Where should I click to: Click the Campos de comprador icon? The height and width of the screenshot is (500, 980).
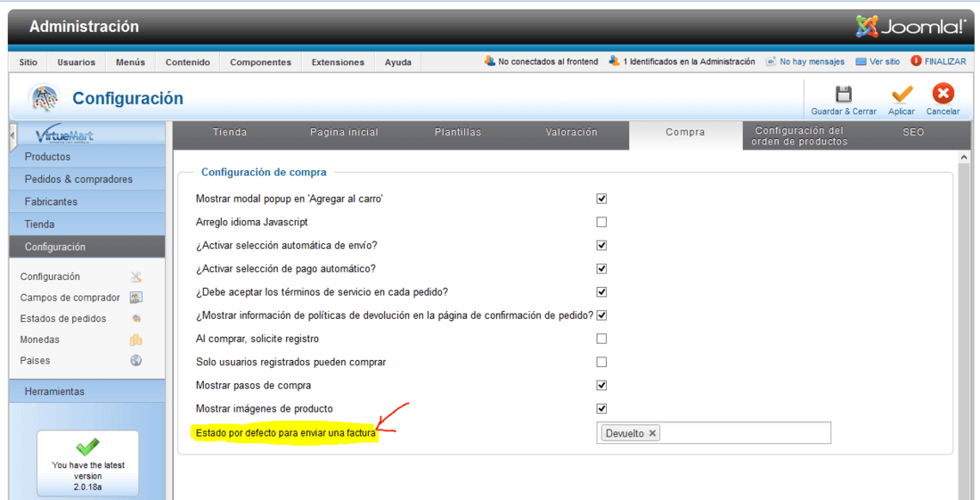[135, 298]
